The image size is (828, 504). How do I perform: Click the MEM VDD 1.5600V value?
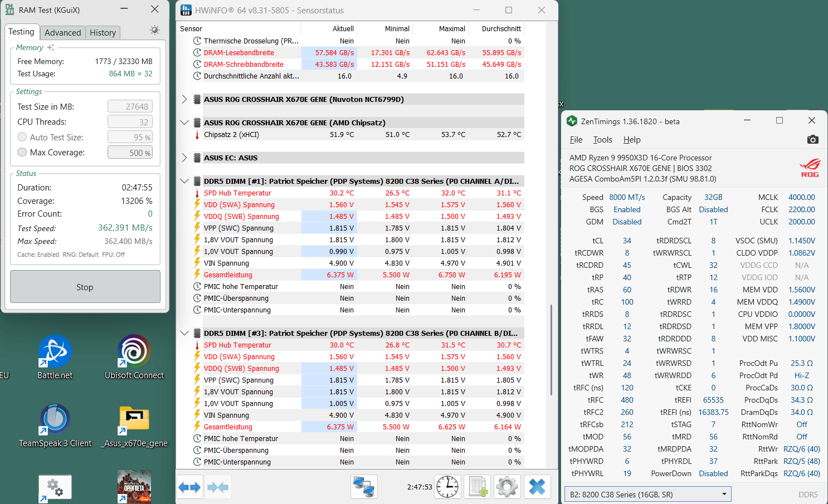click(801, 290)
